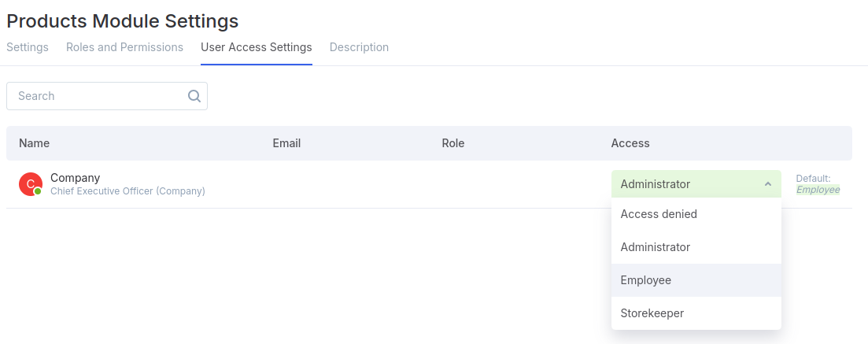Click the Company red avatar icon
The height and width of the screenshot is (344, 868).
[31, 184]
